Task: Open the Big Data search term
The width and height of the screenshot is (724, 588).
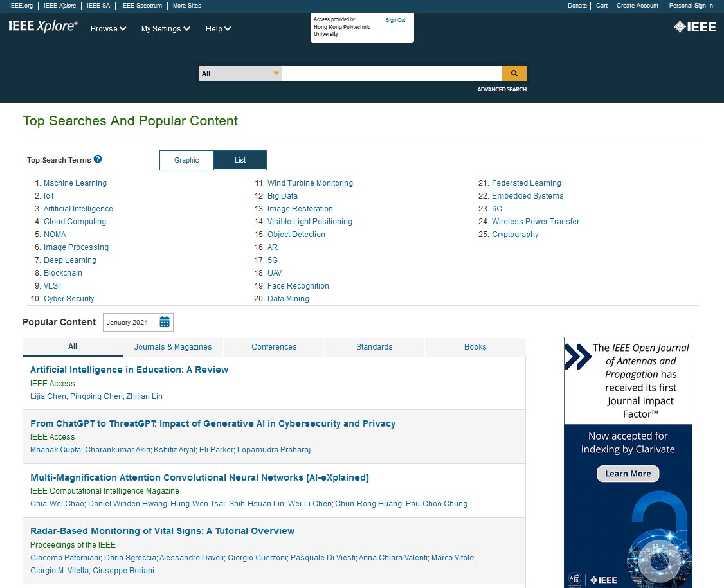Action: [x=282, y=196]
